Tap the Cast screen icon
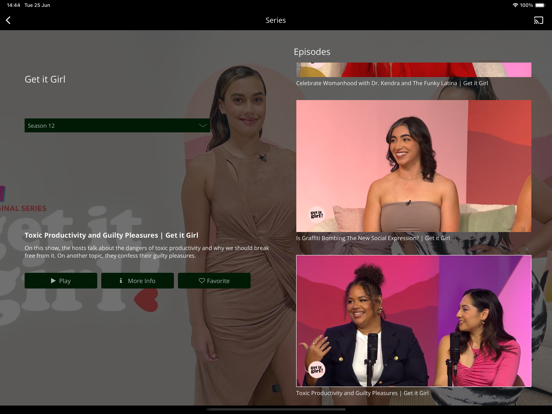552x414 pixels. tap(538, 20)
